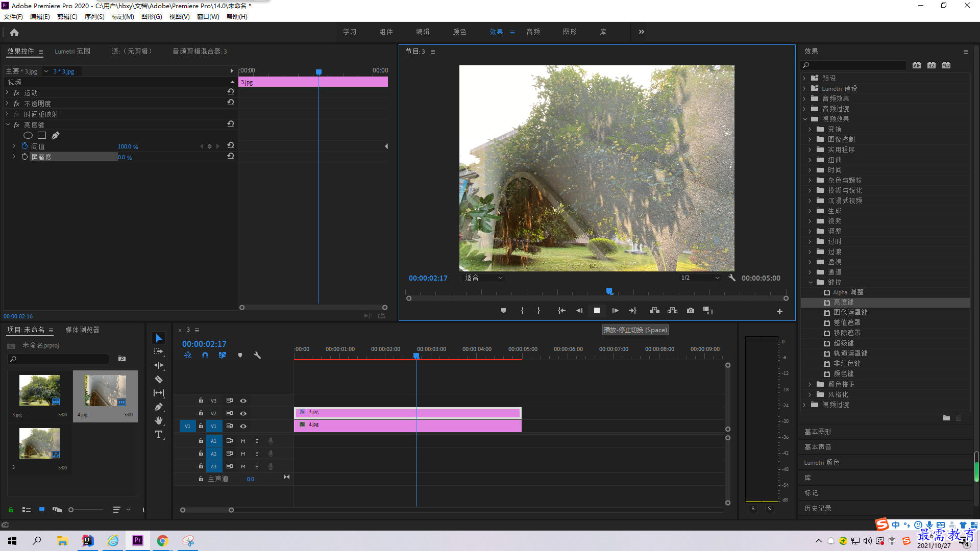Screen dimensions: 980x551
Task: Reset the 运动 effect parameters
Action: point(231,92)
